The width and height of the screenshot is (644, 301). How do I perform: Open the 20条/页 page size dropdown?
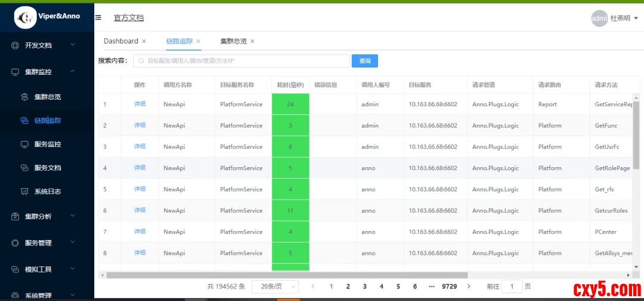pos(275,287)
